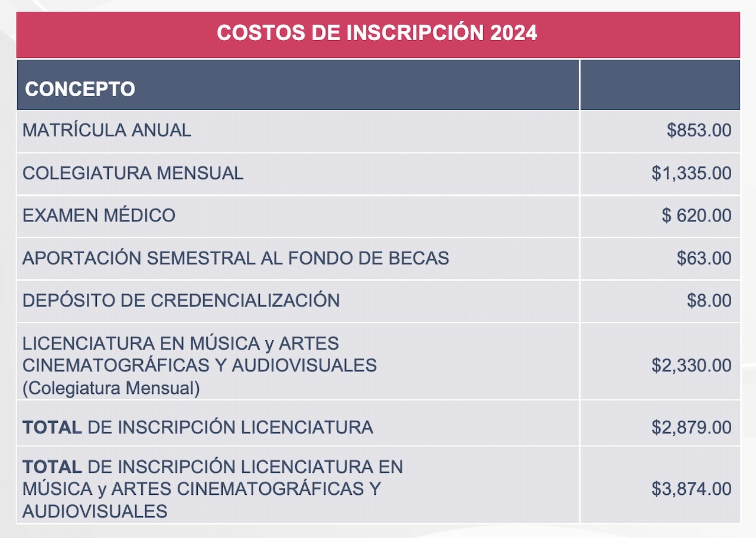Select the CINEMATOGRÁFICAS Y AUDIOVISUALES text line
Viewport: 756px width, 538px height.
(200, 365)
